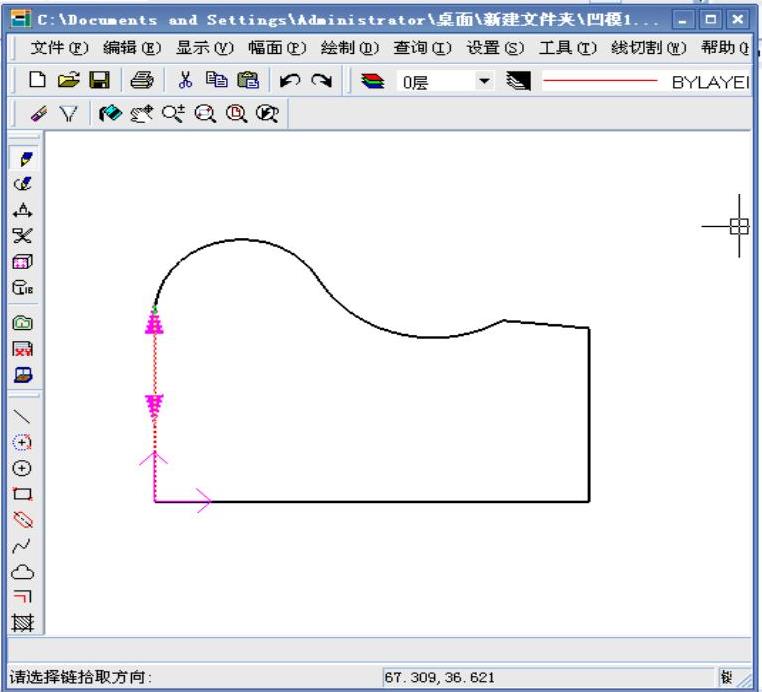Click the Save disk icon

coord(99,82)
